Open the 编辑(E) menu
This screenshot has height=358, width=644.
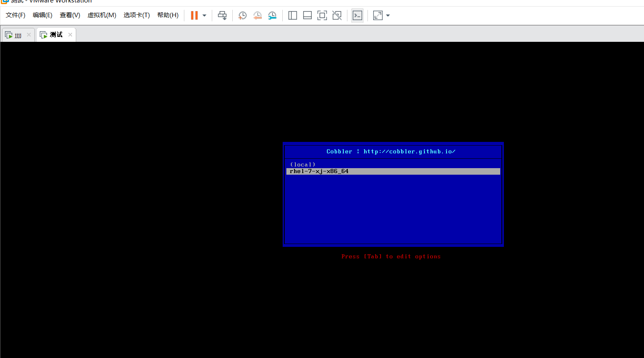[x=43, y=15]
